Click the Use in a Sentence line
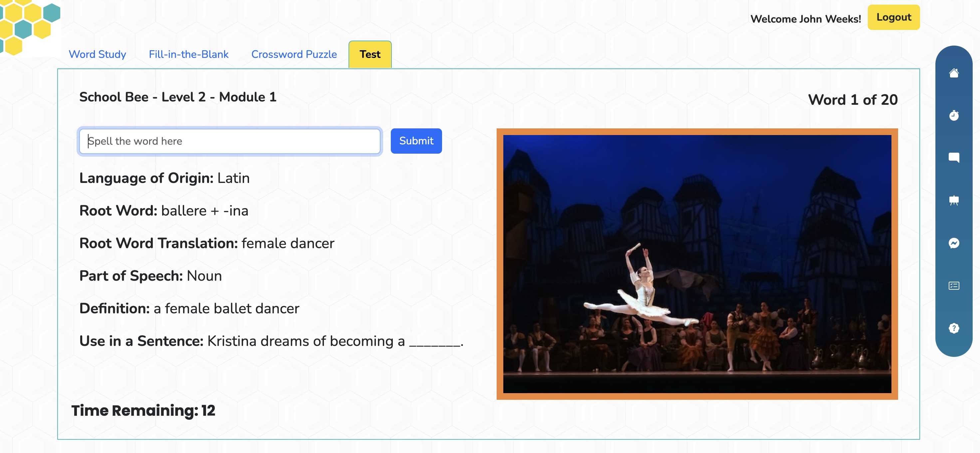980x453 pixels. pyautogui.click(x=271, y=341)
